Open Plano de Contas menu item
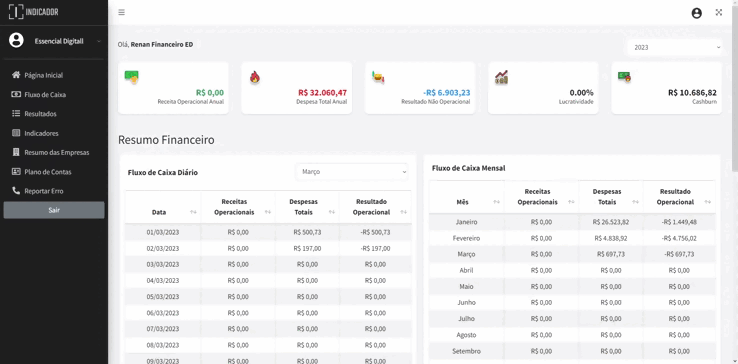The height and width of the screenshot is (364, 738). click(48, 172)
